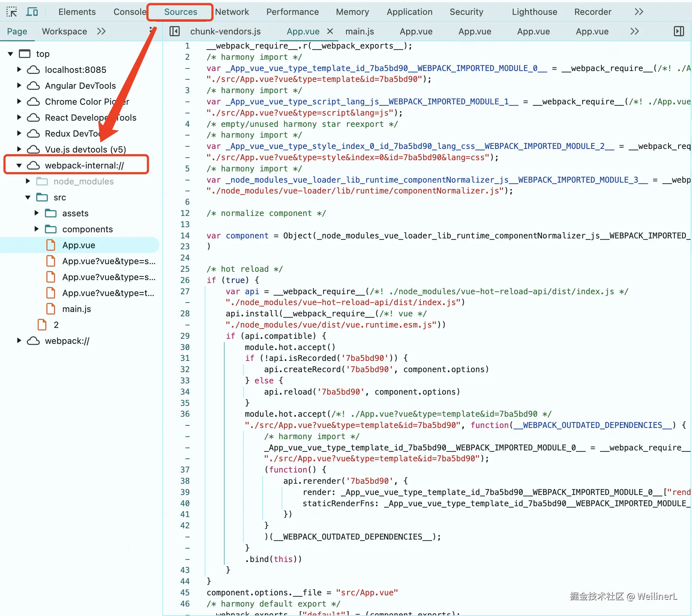Toggle the navigator sidebar icon
Viewport: 692px width, 616px height.
[x=175, y=32]
